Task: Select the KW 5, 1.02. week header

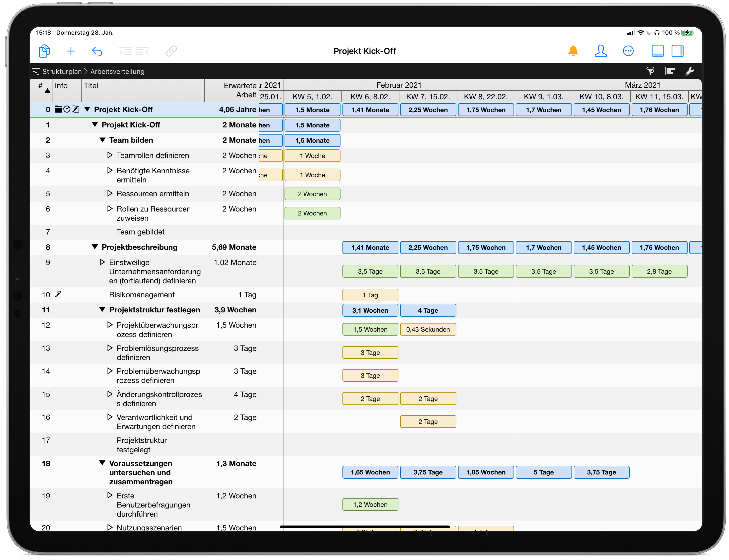Action: pos(313,96)
